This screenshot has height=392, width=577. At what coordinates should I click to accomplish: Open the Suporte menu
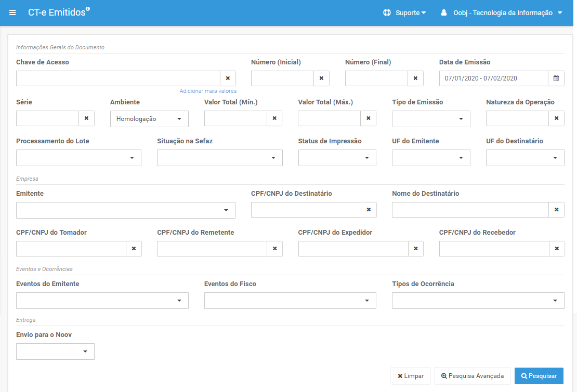tap(405, 13)
